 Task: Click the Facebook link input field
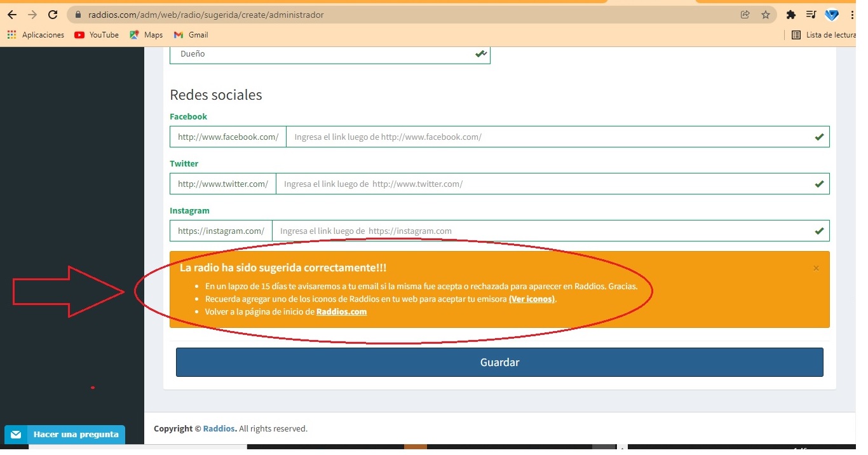(x=550, y=137)
